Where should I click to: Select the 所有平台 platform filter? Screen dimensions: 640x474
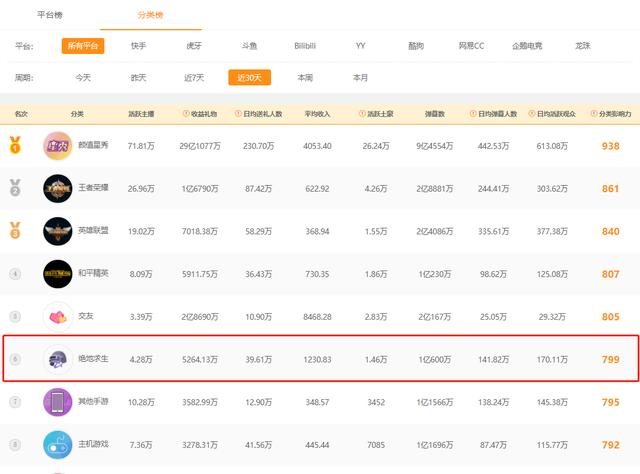83,46
